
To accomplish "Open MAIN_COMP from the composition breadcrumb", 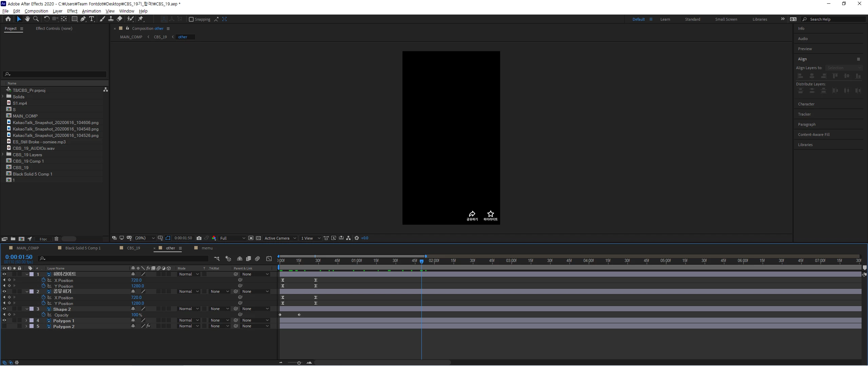I will point(131,37).
